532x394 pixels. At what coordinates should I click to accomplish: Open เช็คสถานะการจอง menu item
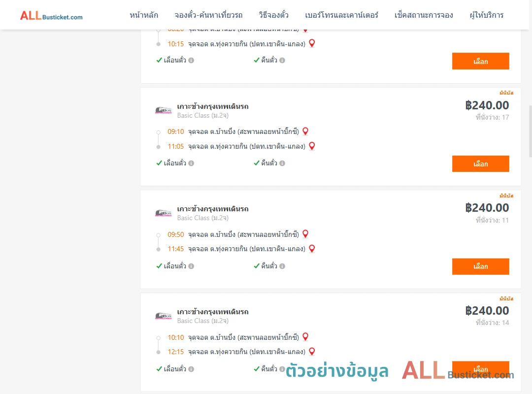click(424, 15)
